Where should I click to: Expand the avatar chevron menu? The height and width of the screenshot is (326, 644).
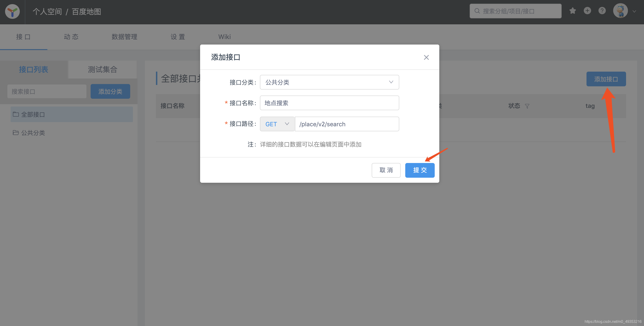pos(634,11)
